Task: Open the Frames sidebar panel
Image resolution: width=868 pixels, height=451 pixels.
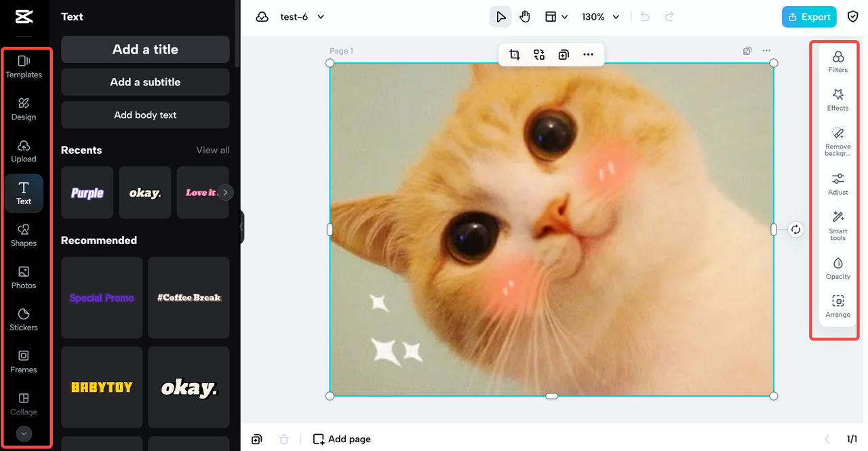Action: click(x=24, y=361)
